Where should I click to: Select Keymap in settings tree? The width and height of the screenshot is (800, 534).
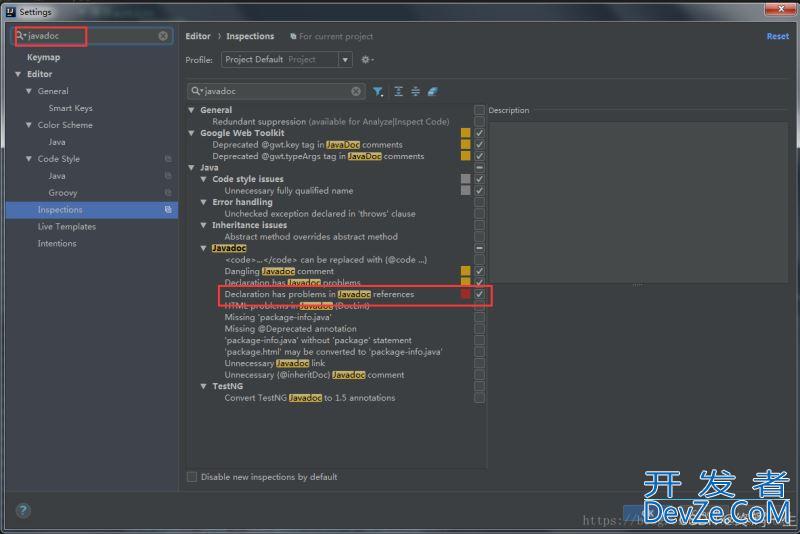click(x=43, y=57)
